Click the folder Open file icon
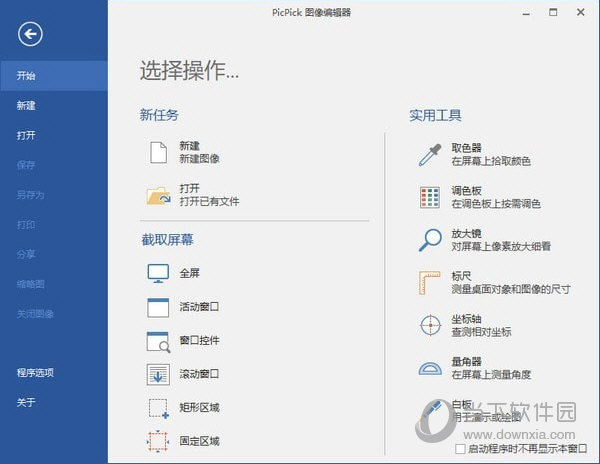This screenshot has width=600, height=464. coord(158,195)
